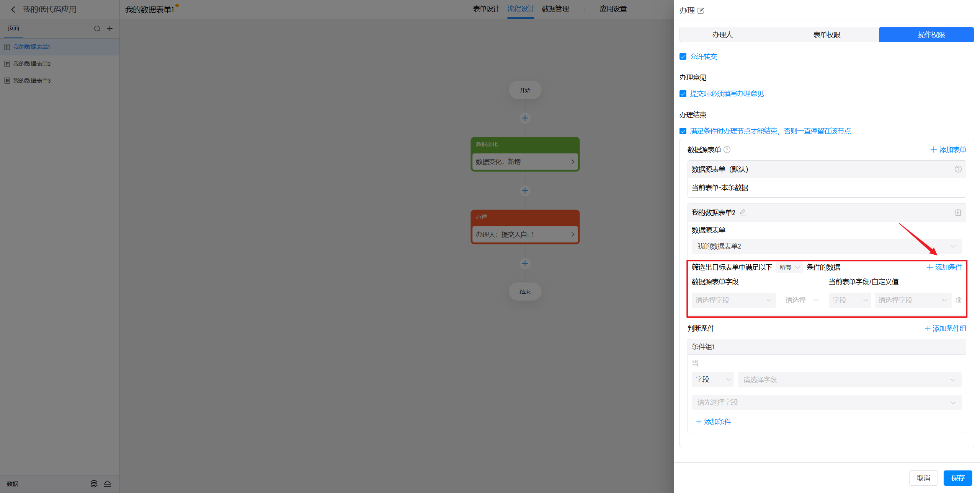The height and width of the screenshot is (493, 980).
Task: Open the 我的数据表单2 data source dropdown
Action: pos(826,246)
